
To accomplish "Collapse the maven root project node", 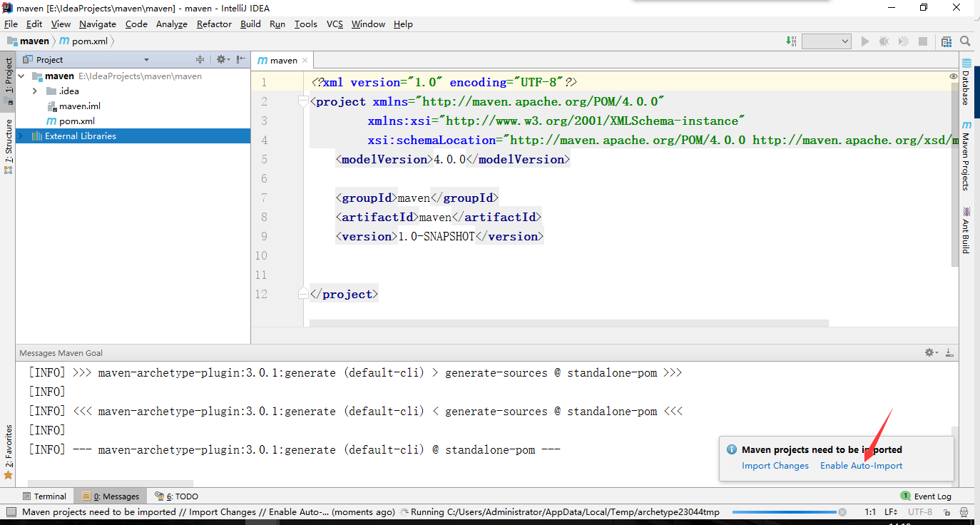I will click(21, 76).
